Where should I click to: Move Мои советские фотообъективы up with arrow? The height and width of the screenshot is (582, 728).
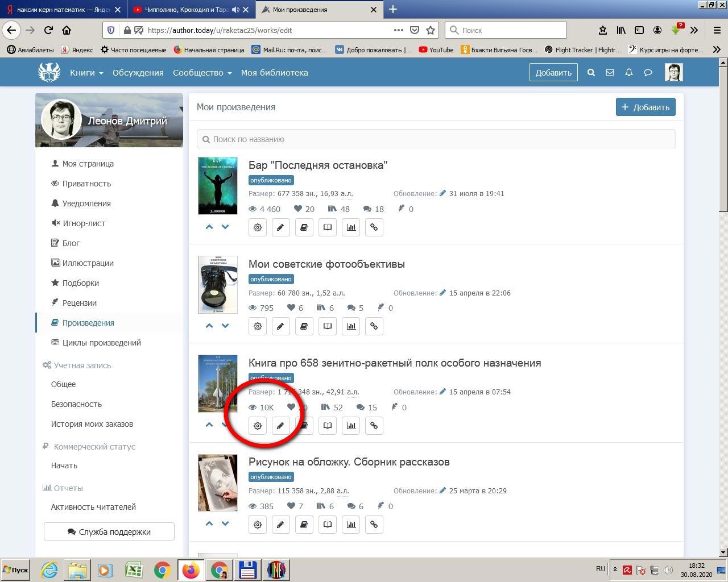click(x=209, y=326)
